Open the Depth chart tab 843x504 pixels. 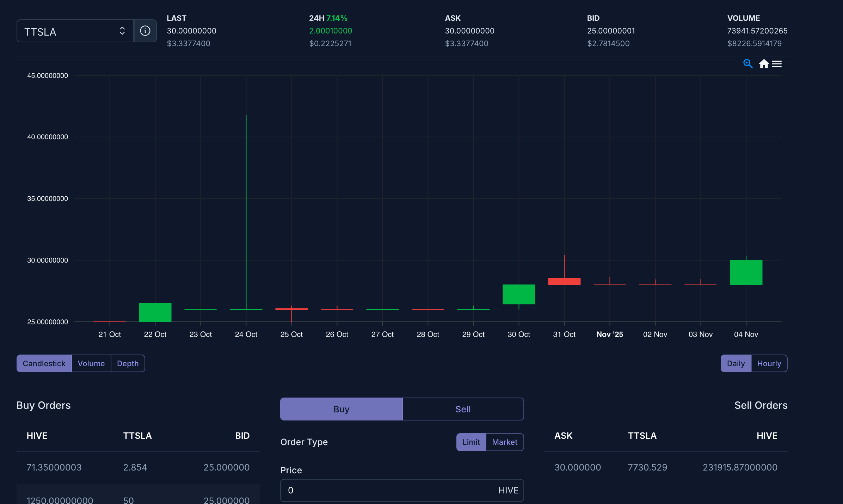click(128, 363)
